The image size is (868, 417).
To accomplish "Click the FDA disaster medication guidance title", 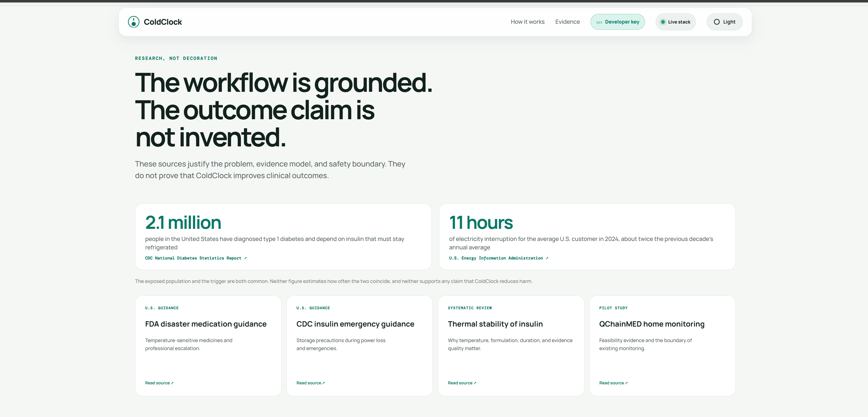I will pyautogui.click(x=205, y=324).
